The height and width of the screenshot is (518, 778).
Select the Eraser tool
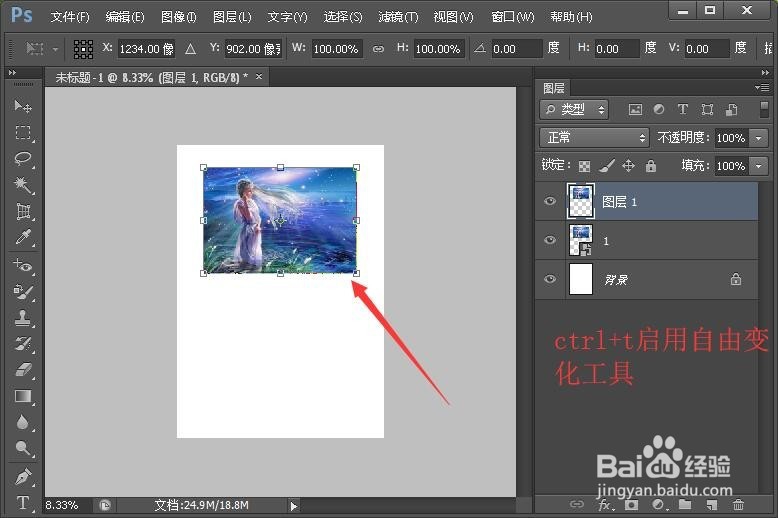tap(23, 370)
